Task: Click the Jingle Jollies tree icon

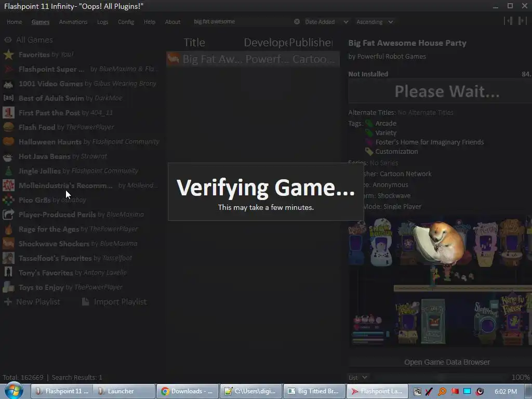Action: tap(8, 171)
